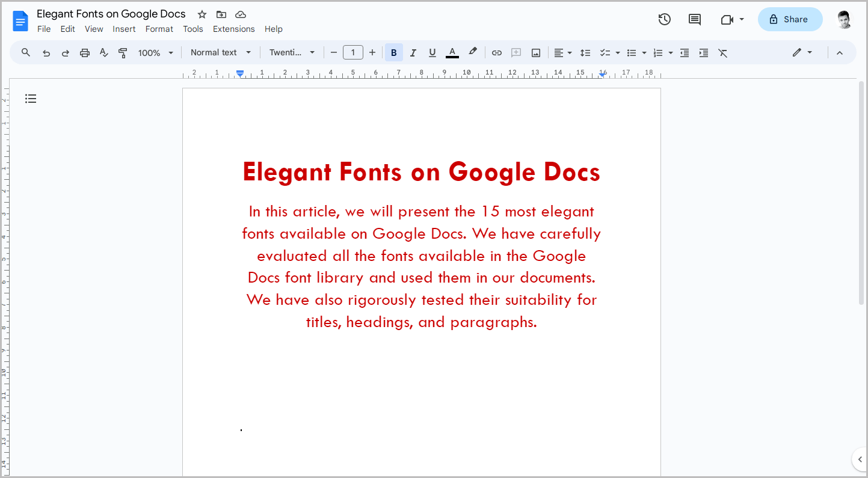The width and height of the screenshot is (868, 478).
Task: Open search in document menus
Action: pos(25,52)
